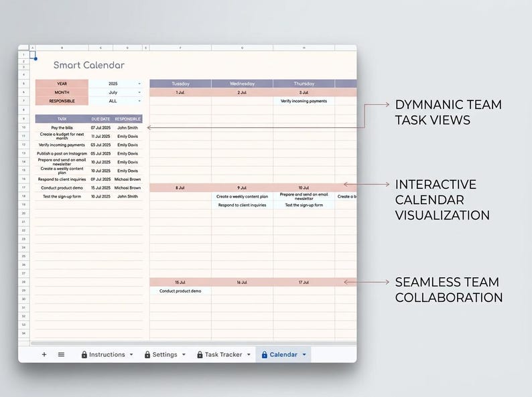Open the all sheets list icon
Viewport: 532px width, 397px height.
[x=61, y=354]
